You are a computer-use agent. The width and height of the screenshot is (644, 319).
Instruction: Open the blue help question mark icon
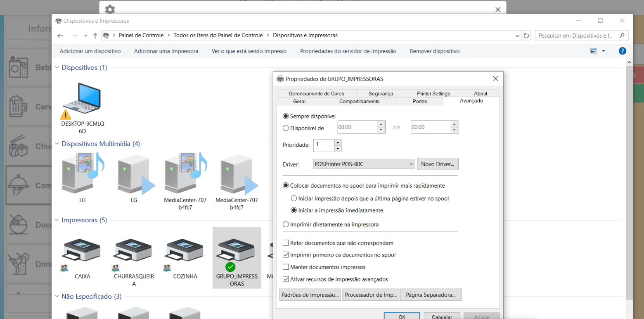click(623, 51)
